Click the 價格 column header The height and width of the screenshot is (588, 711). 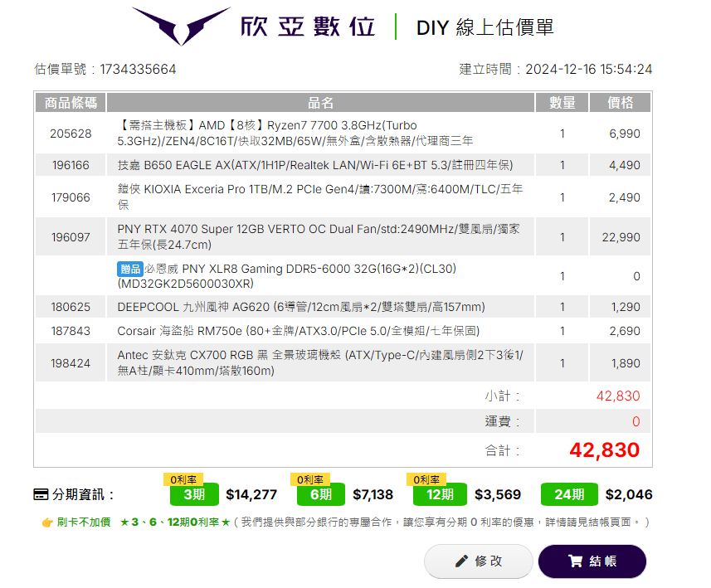(x=620, y=103)
